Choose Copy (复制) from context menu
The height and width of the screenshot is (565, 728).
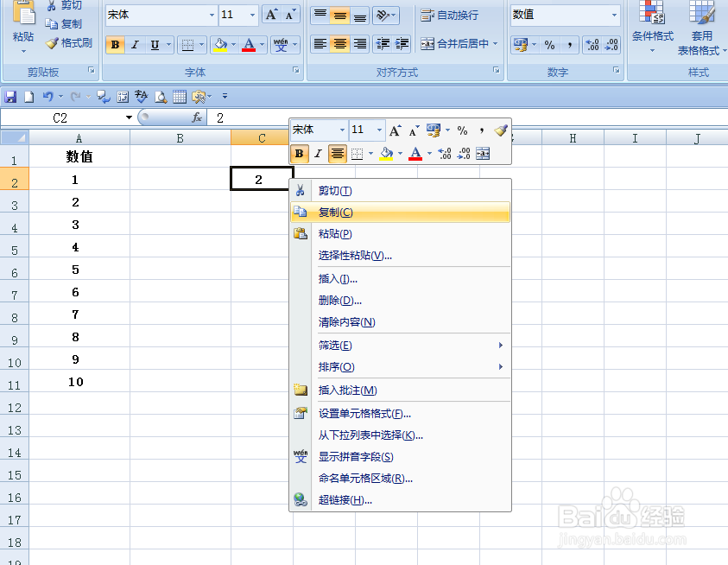tap(400, 212)
